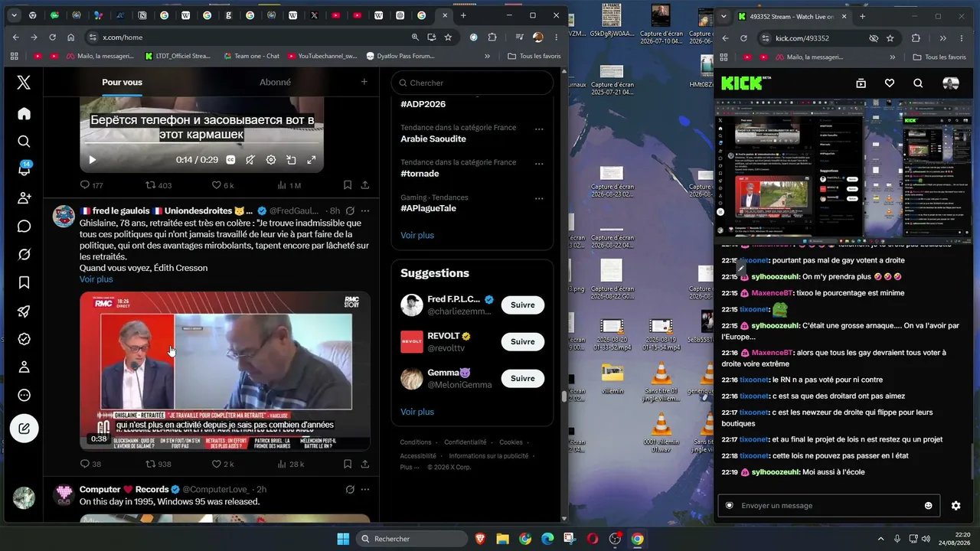Open the chat bubble icon in X sidebar
Screen dimensions: 980x551
pos(24,227)
